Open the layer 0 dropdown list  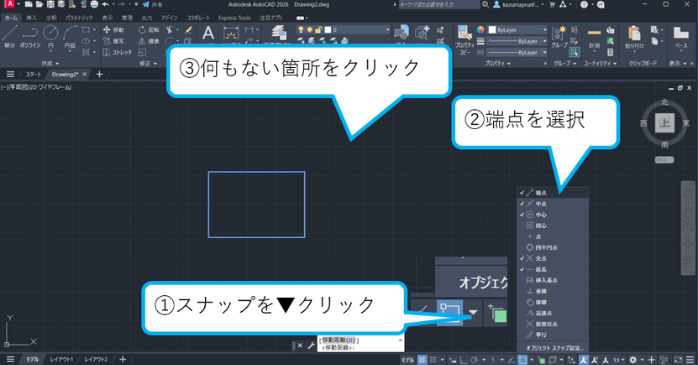pyautogui.click(x=343, y=30)
